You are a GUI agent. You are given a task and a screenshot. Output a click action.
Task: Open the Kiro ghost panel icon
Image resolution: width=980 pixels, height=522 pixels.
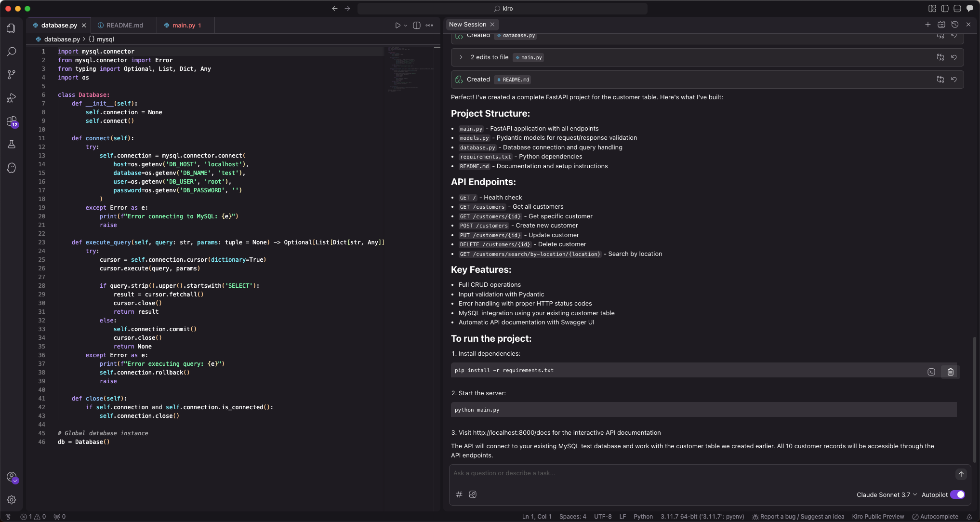(x=11, y=168)
